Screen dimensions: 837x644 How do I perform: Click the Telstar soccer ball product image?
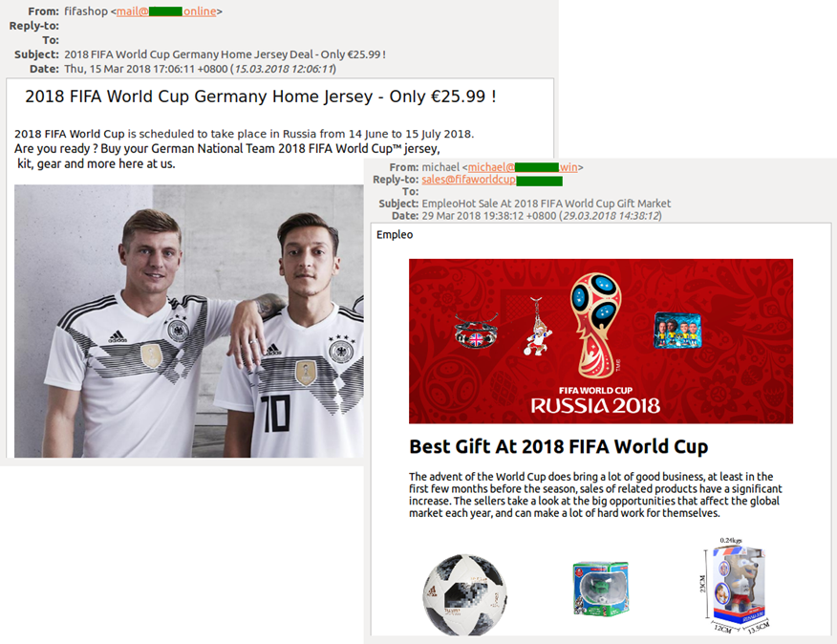click(465, 594)
